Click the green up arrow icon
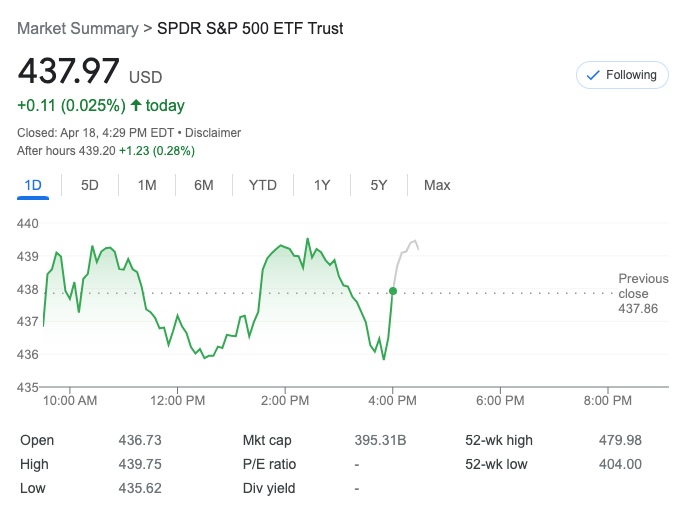The width and height of the screenshot is (684, 507). point(136,105)
